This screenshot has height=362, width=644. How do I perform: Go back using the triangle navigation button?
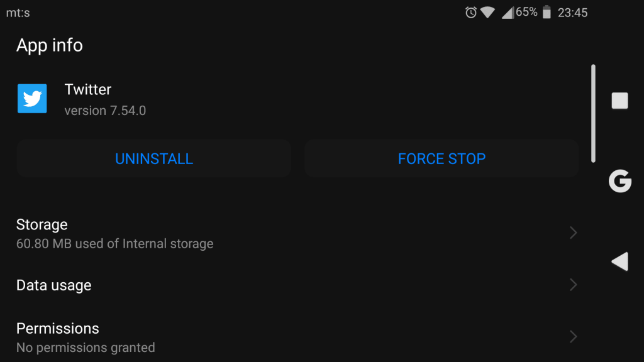[619, 261]
